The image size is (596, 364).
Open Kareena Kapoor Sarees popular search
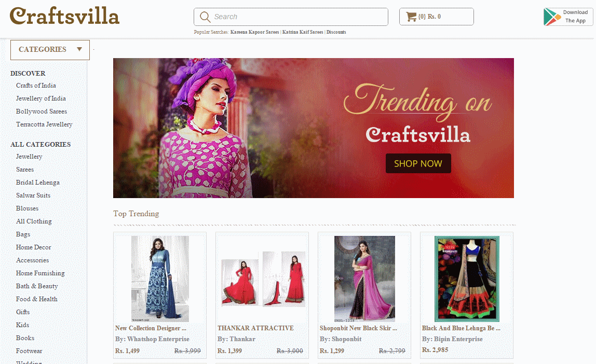point(254,32)
